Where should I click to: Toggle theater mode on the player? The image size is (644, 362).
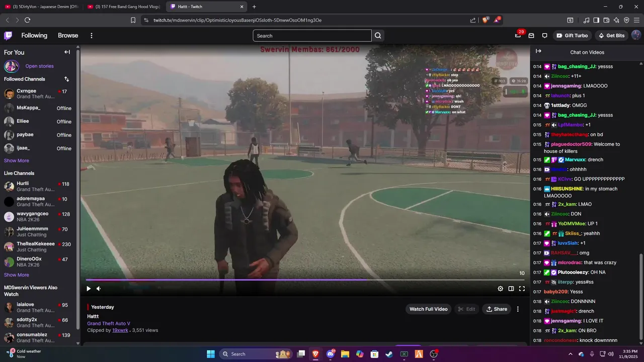tap(511, 289)
